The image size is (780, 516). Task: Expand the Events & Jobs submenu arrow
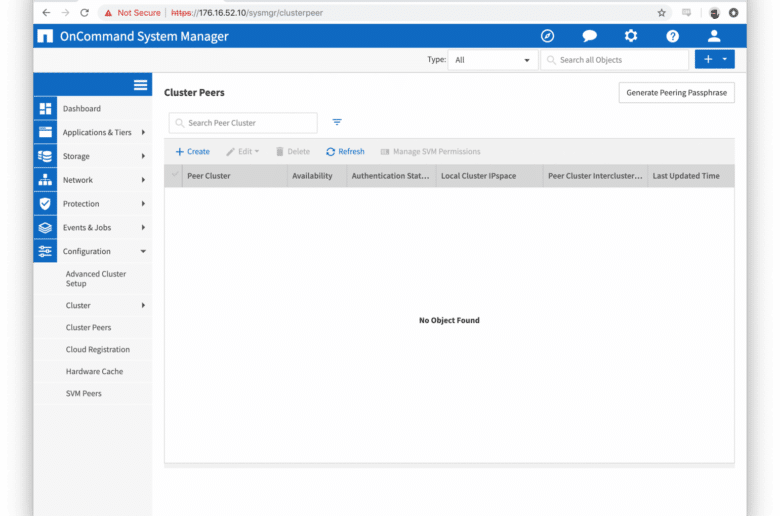pos(143,227)
